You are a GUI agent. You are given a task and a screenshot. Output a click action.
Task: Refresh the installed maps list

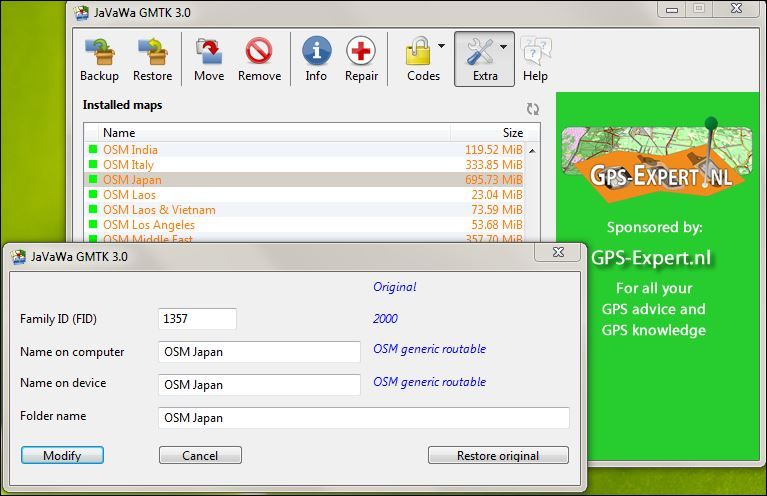point(533,109)
